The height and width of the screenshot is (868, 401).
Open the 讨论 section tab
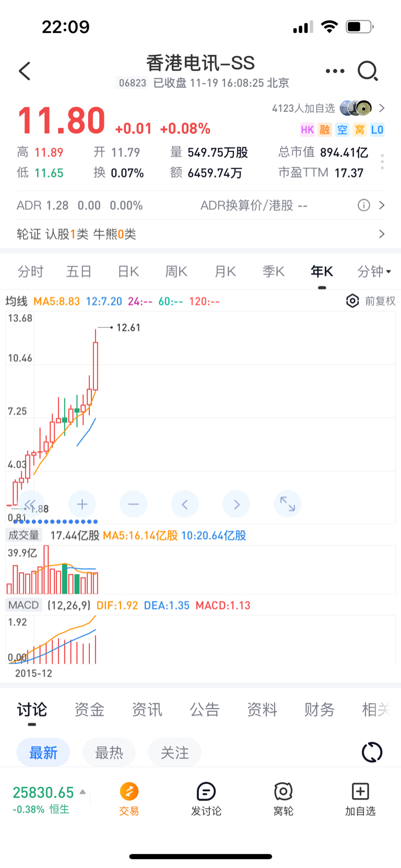(32, 709)
